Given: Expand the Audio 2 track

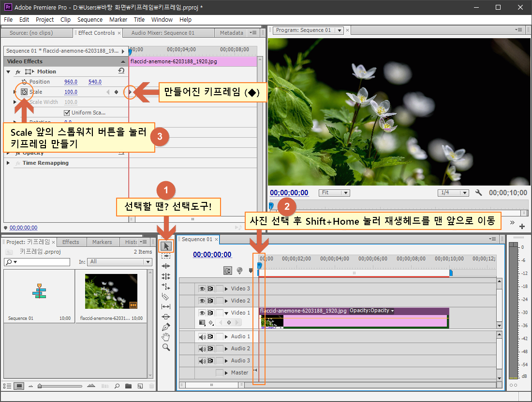Looking at the screenshot, I should pyautogui.click(x=226, y=349).
